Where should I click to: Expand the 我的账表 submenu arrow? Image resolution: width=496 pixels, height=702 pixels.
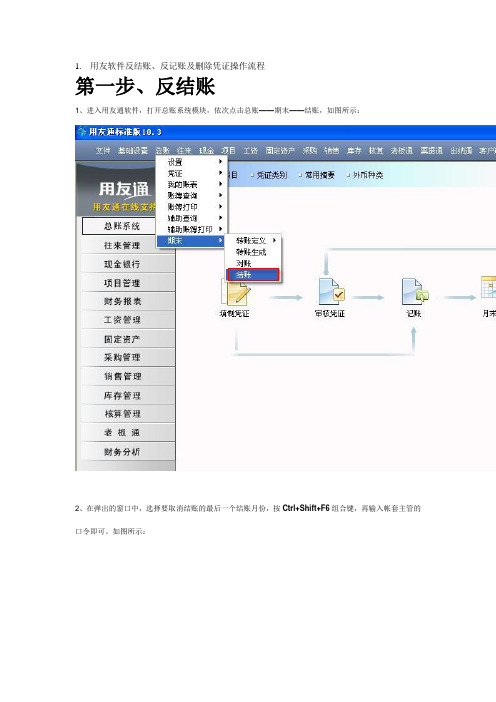click(x=220, y=184)
